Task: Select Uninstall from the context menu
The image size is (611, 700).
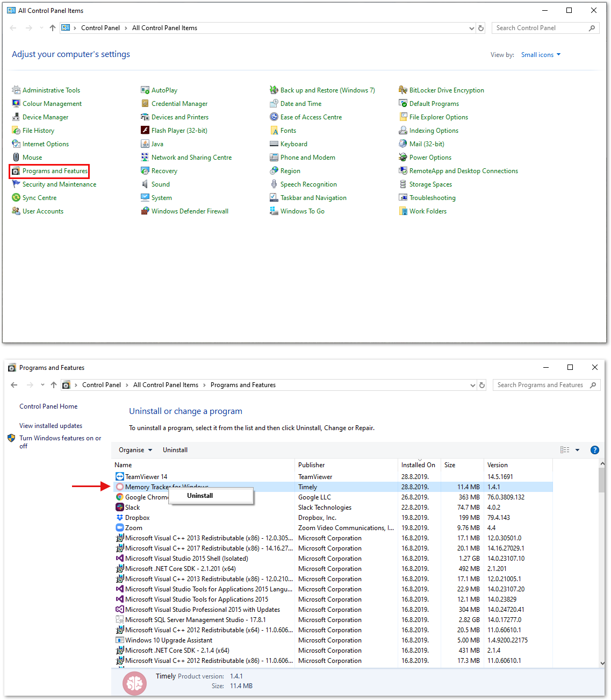Action: pos(200,495)
